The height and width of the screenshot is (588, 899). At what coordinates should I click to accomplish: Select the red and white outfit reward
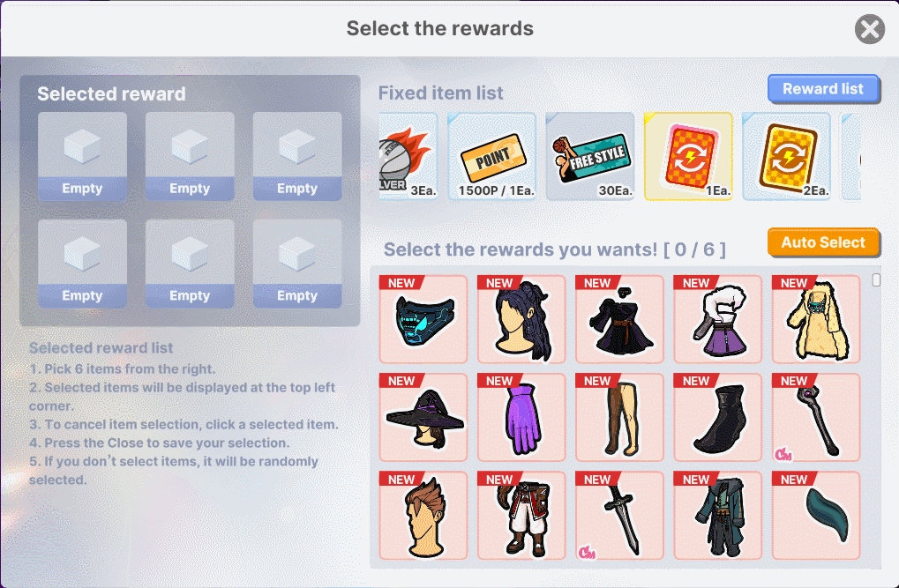(x=521, y=516)
